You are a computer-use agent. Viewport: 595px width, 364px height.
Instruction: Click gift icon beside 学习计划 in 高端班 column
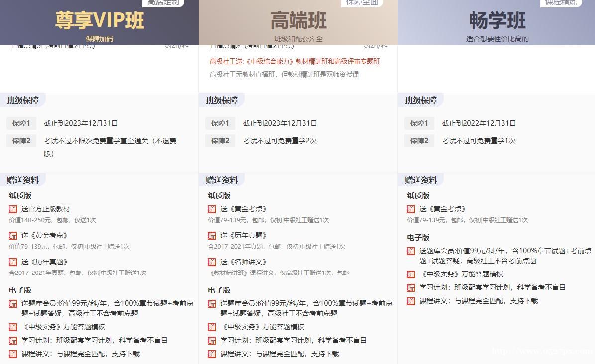212,341
